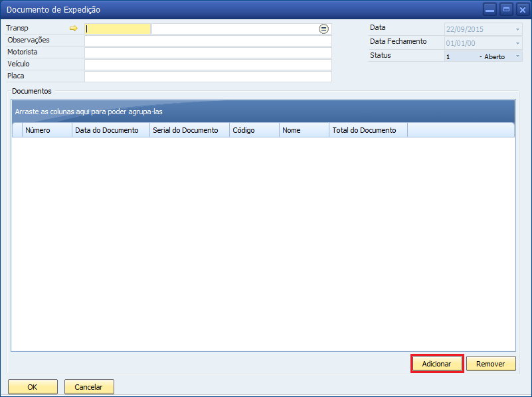Screen dimensions: 532x397
Task: Click the 'Arraste as colunas aqui' grouping panel
Action: click(263, 112)
